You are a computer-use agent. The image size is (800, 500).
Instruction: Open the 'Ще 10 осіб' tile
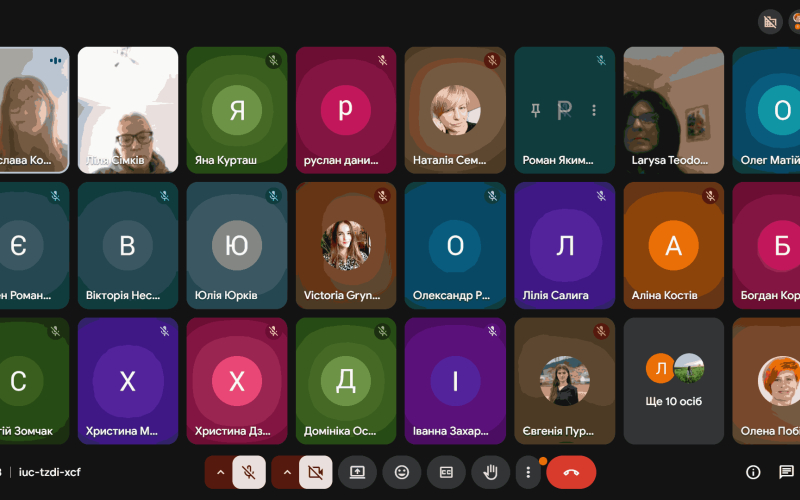tap(673, 381)
